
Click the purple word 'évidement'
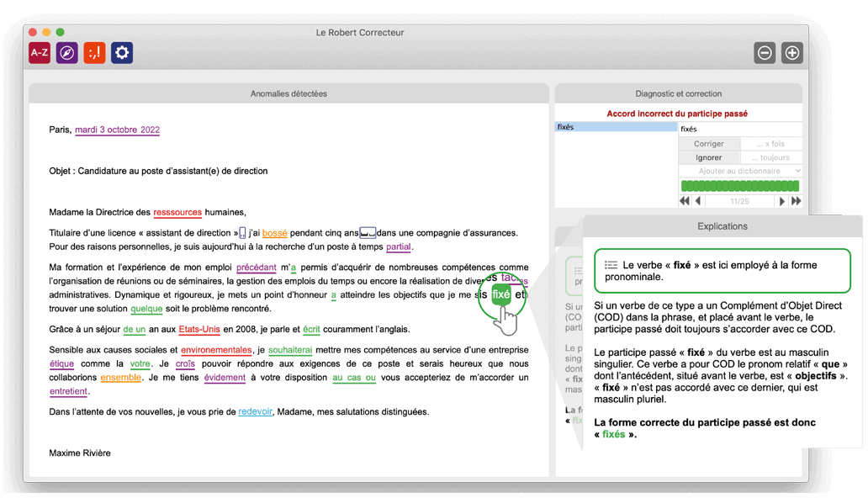point(225,378)
